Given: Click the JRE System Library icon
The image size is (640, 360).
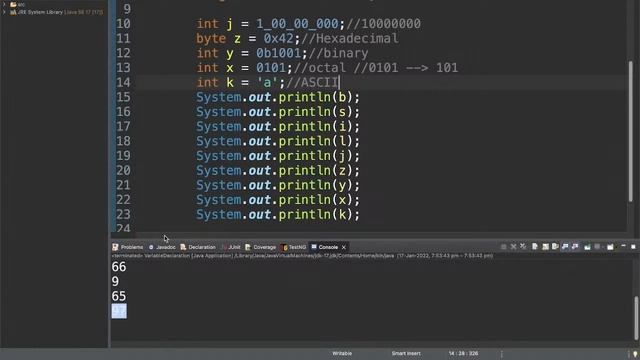Looking at the screenshot, I should coord(13,12).
